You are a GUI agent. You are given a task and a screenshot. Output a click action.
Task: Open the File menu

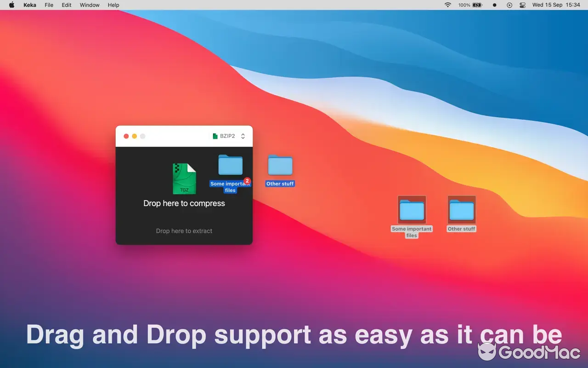pos(49,5)
